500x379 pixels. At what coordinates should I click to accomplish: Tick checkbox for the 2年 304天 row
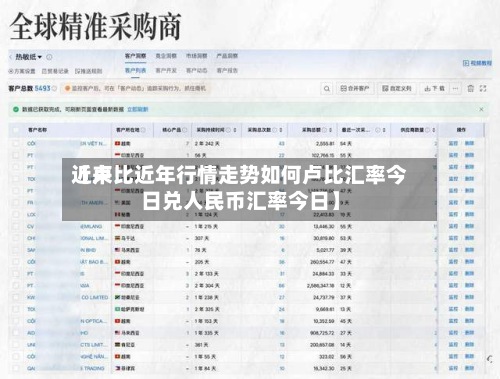point(15,286)
